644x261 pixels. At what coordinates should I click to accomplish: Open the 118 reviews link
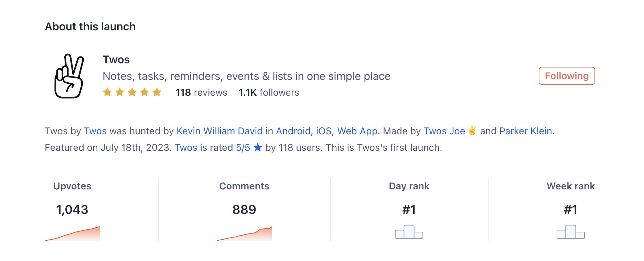point(201,92)
